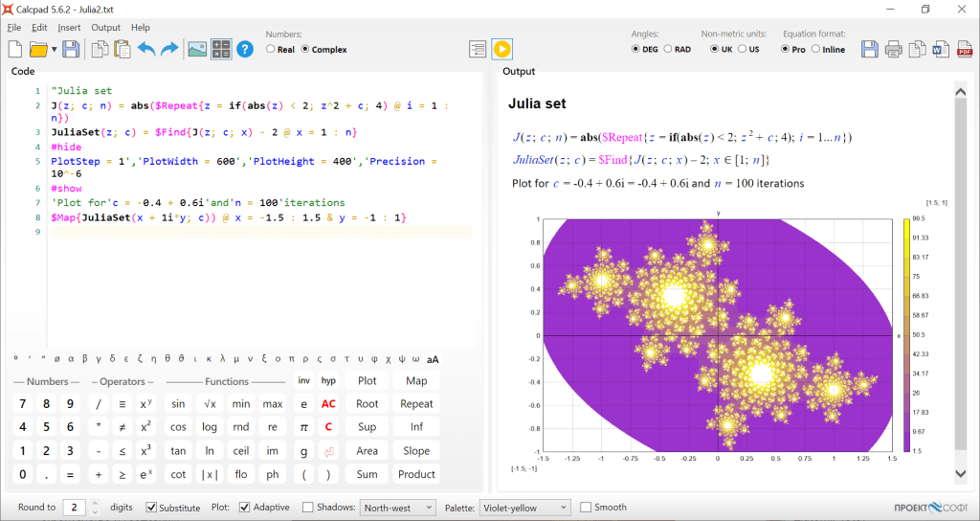Click the insert image icon
Viewport: 980px width, 521px height.
197,49
